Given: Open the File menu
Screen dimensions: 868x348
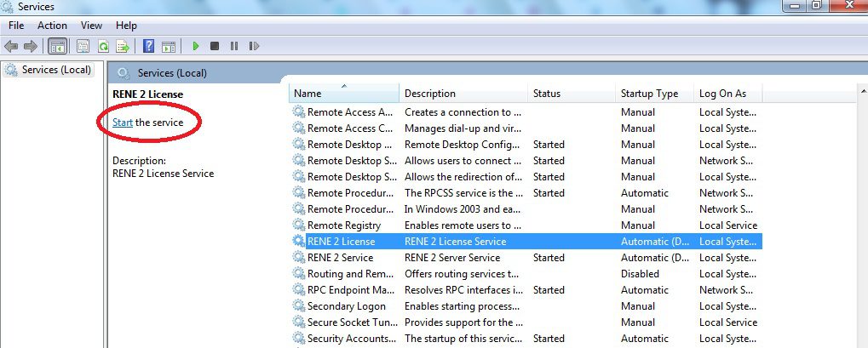Looking at the screenshot, I should [16, 26].
